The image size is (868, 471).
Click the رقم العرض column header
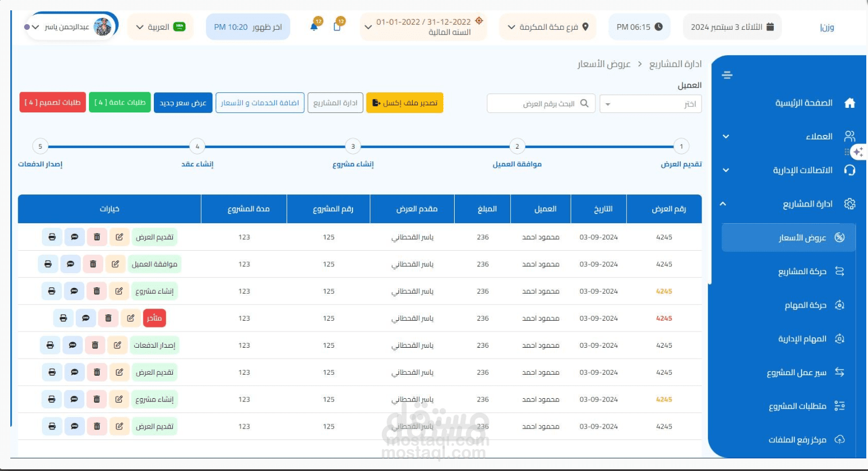664,209
